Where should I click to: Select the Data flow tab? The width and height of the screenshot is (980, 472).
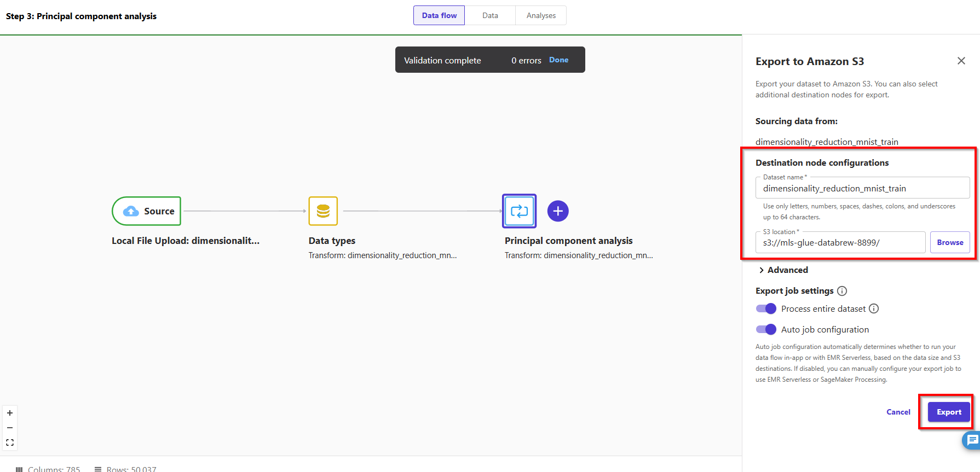(x=439, y=15)
